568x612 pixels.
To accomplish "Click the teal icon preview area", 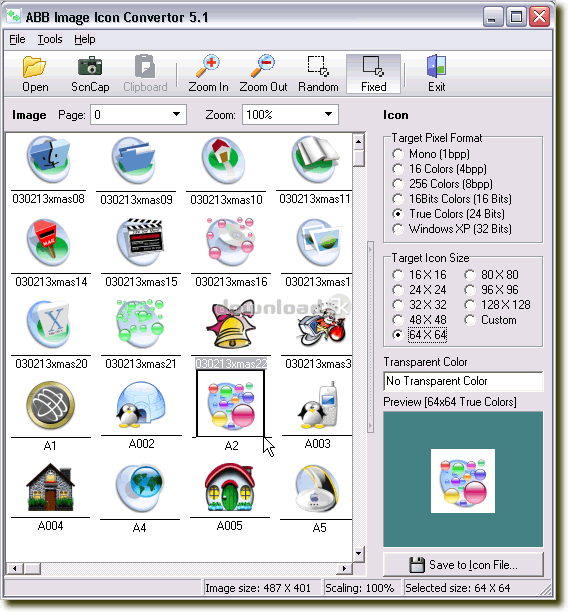I will coord(463,479).
